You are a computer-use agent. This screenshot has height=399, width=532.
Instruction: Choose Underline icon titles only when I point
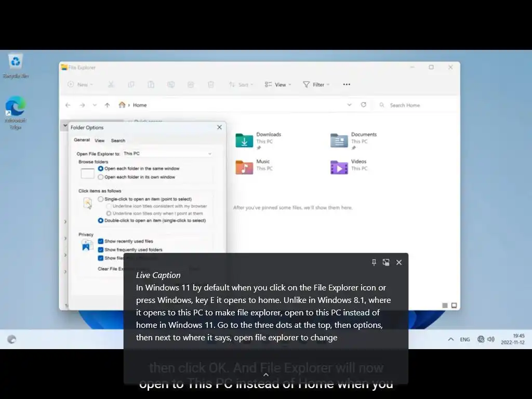coord(154,214)
